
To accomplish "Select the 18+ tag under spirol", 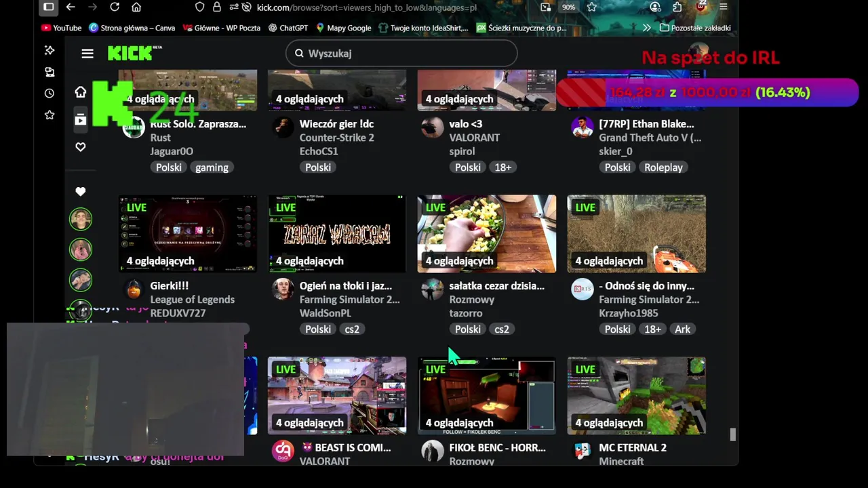I will pyautogui.click(x=502, y=167).
